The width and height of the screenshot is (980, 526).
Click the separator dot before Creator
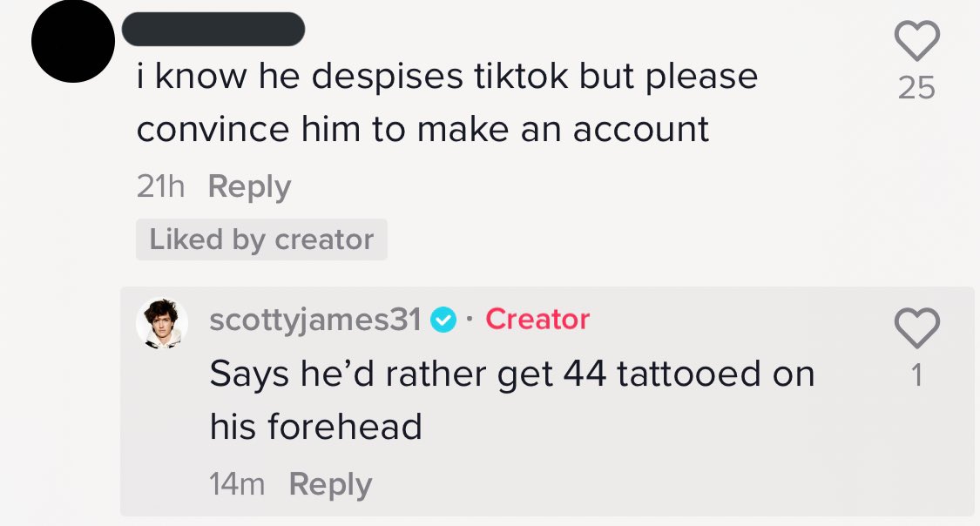pos(470,320)
